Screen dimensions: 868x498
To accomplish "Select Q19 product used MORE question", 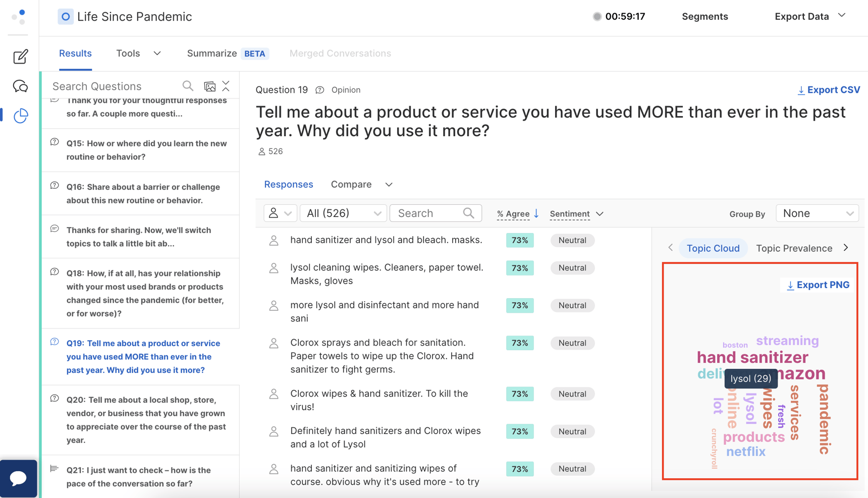I will 140,357.
